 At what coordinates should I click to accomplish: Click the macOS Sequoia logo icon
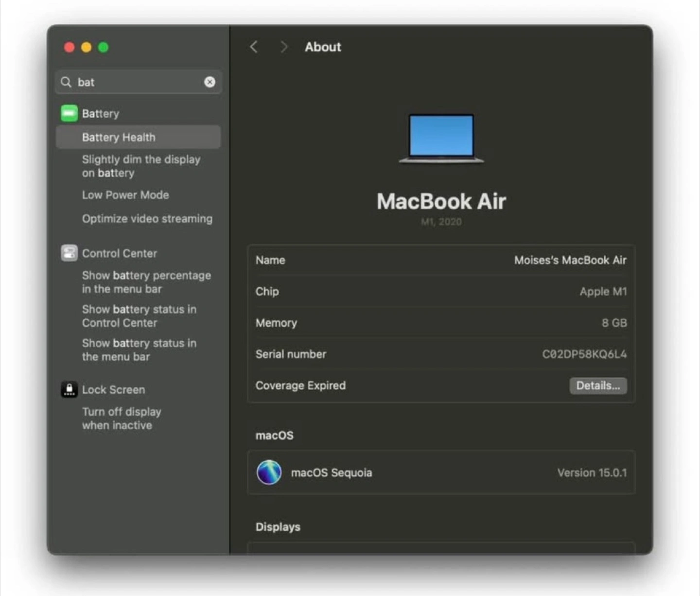click(269, 473)
